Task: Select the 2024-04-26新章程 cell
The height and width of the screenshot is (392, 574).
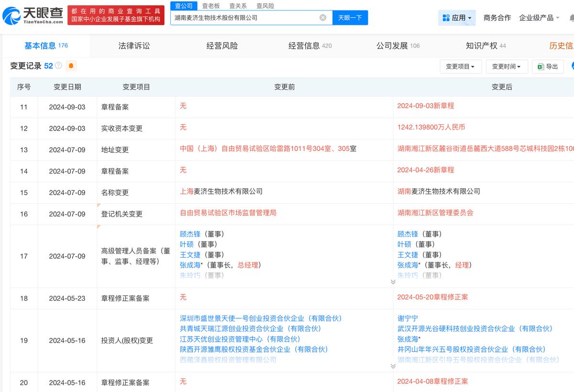Action: click(426, 170)
